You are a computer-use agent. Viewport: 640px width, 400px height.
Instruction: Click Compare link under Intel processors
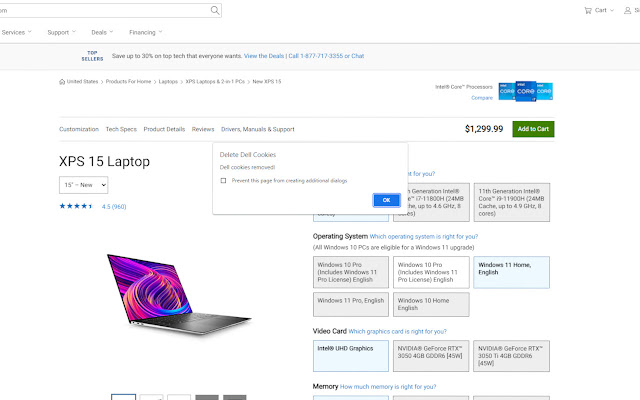pyautogui.click(x=482, y=98)
